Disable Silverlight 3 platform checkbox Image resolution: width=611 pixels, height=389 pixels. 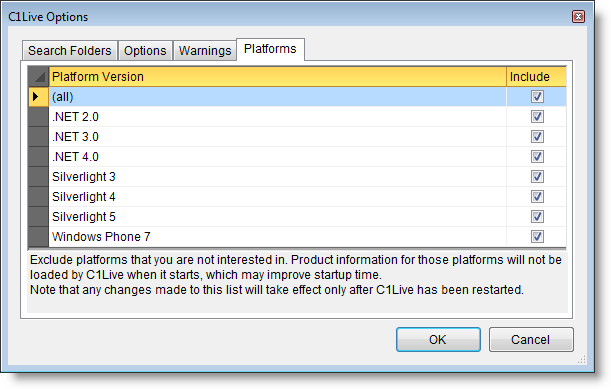click(537, 177)
